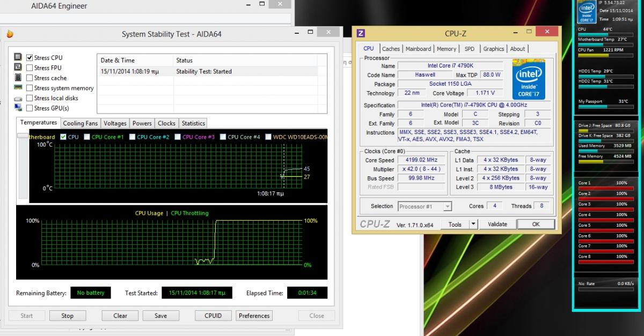The height and width of the screenshot is (336, 644).
Task: Uncheck the Stress CPU checkbox
Action: point(30,57)
